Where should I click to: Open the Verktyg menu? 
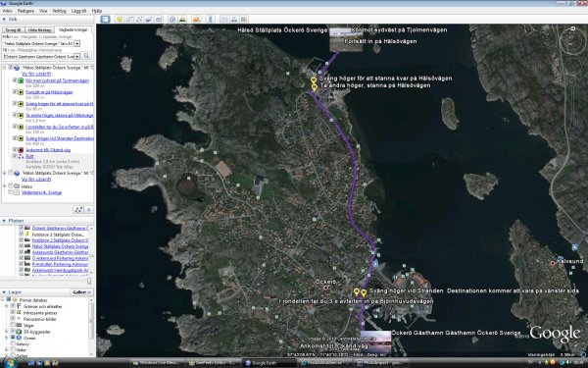59,11
